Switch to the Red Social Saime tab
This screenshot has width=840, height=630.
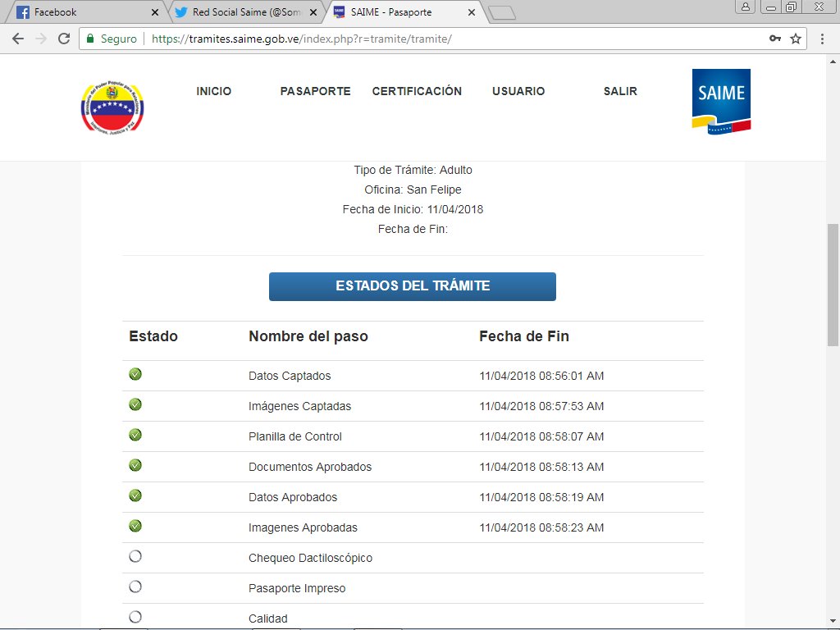[246, 12]
